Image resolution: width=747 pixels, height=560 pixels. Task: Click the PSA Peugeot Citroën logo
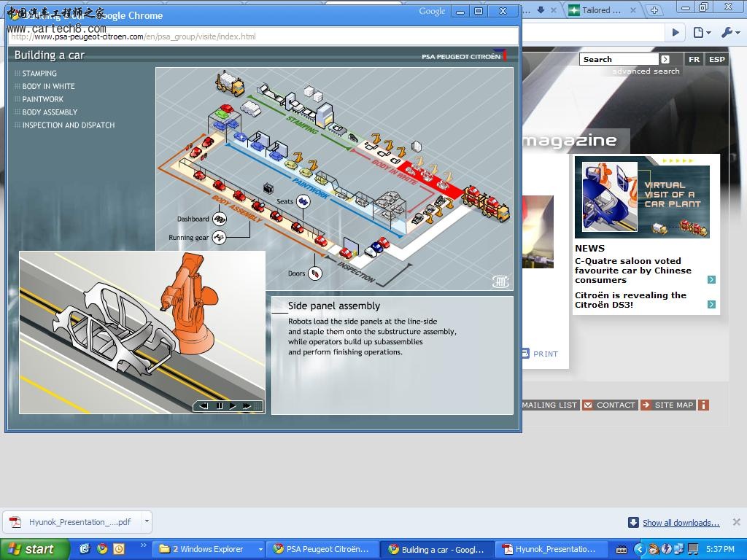click(x=463, y=55)
